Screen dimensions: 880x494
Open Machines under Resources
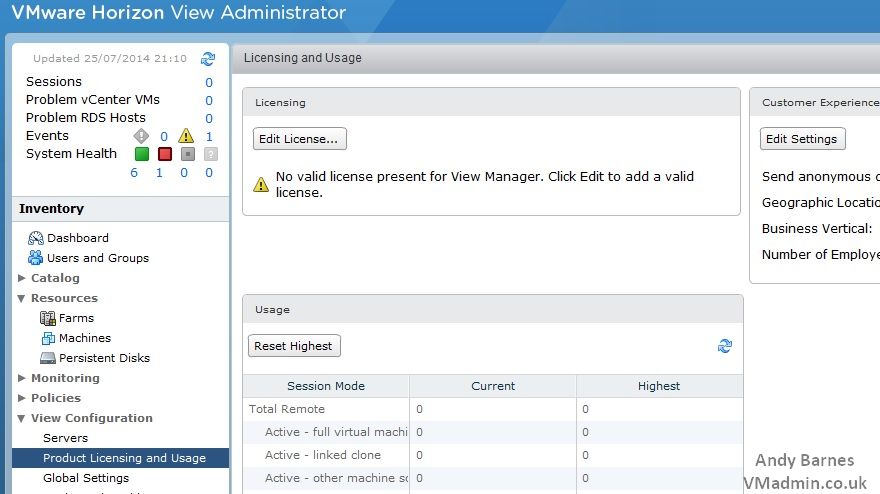point(85,338)
